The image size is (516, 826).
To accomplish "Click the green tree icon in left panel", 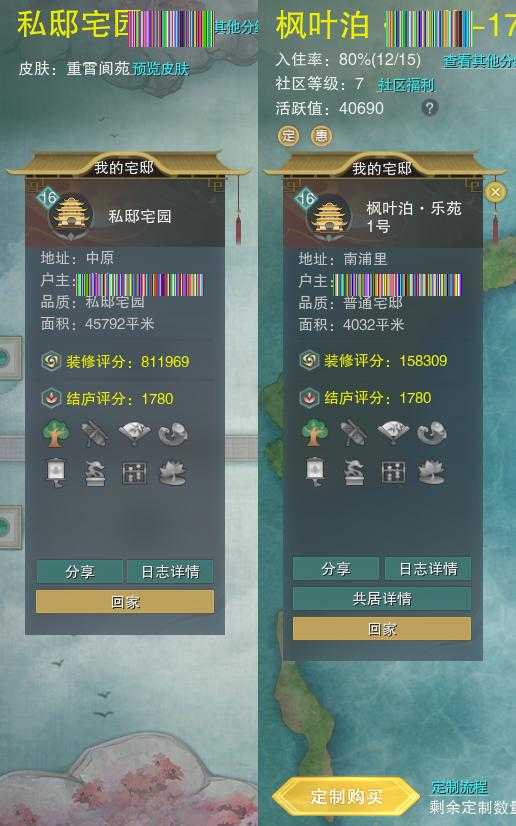I will coord(56,433).
